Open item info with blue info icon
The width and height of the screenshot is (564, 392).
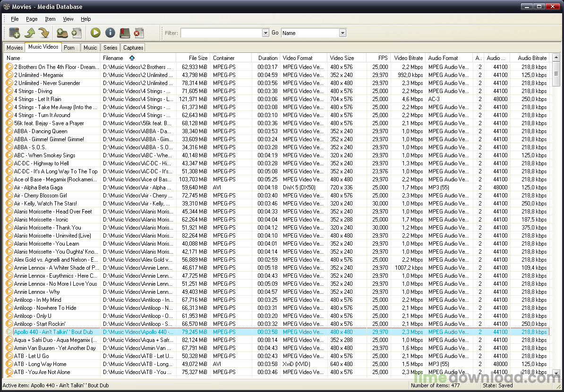click(x=110, y=33)
